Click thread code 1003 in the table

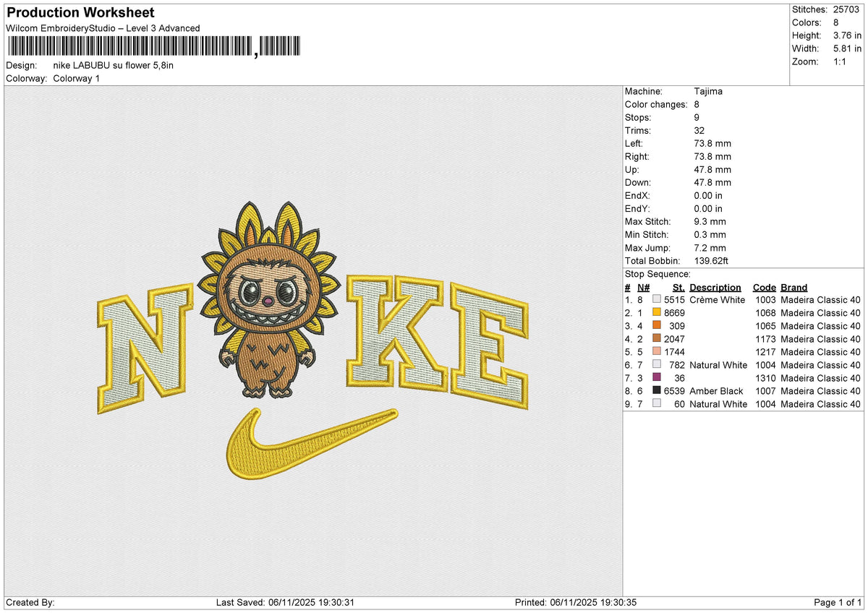[x=765, y=300]
